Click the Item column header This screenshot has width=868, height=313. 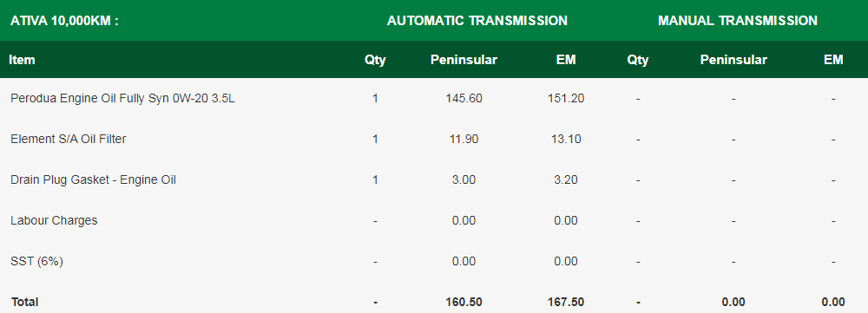(23, 60)
